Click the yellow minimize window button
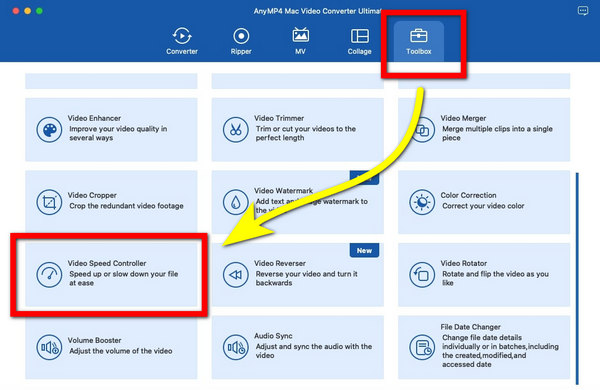Screen dimensions: 600x390 28,11
